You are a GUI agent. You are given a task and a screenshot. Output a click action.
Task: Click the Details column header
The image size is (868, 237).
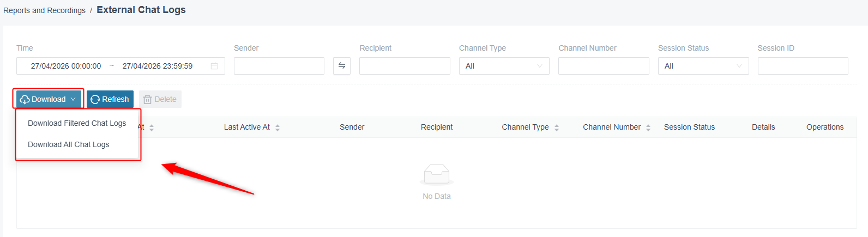click(763, 127)
